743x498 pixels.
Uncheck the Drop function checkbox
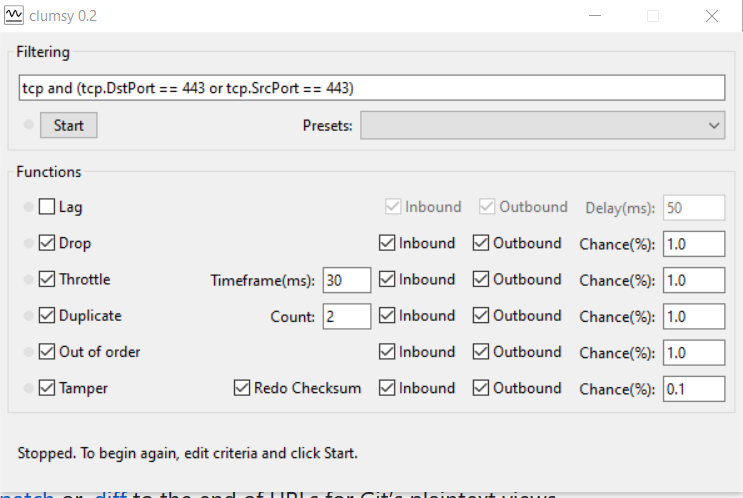pos(47,243)
